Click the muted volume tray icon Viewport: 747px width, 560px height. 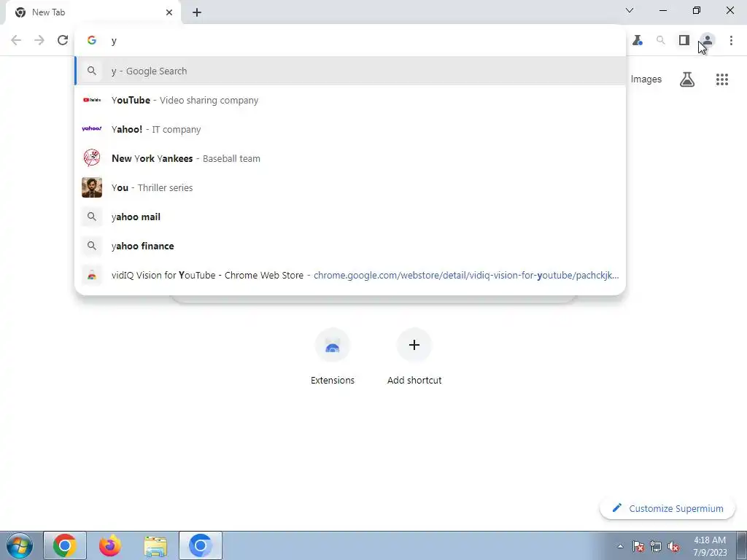(x=673, y=546)
